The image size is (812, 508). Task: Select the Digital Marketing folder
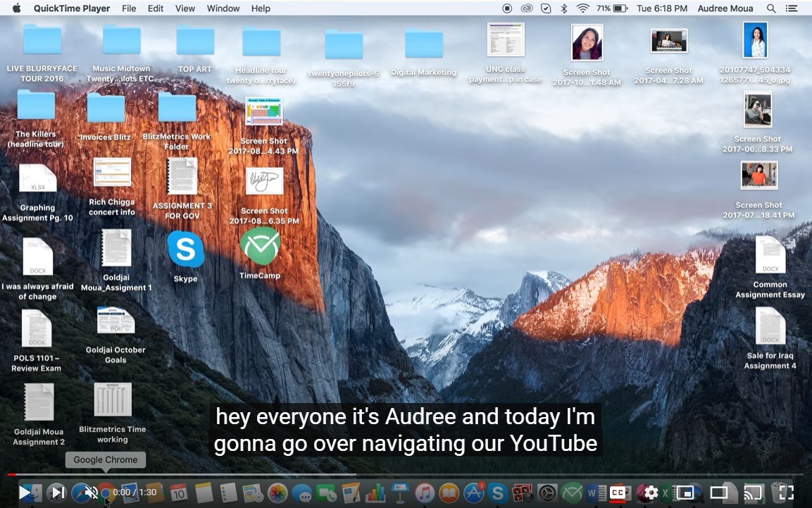coord(423,45)
